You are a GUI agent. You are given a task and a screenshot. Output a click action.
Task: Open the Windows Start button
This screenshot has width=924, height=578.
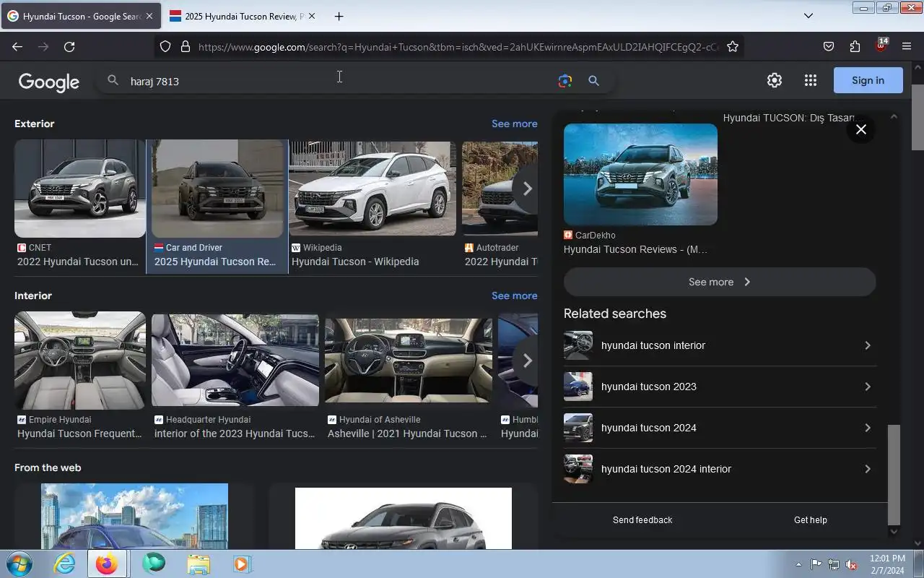[x=19, y=564]
